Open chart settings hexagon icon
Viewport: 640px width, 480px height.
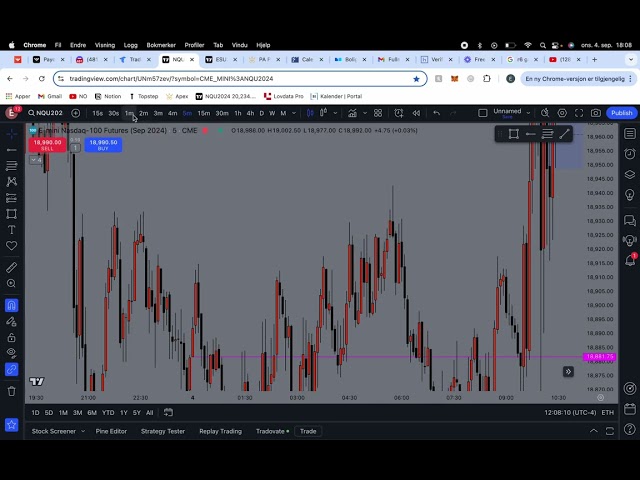(x=562, y=113)
